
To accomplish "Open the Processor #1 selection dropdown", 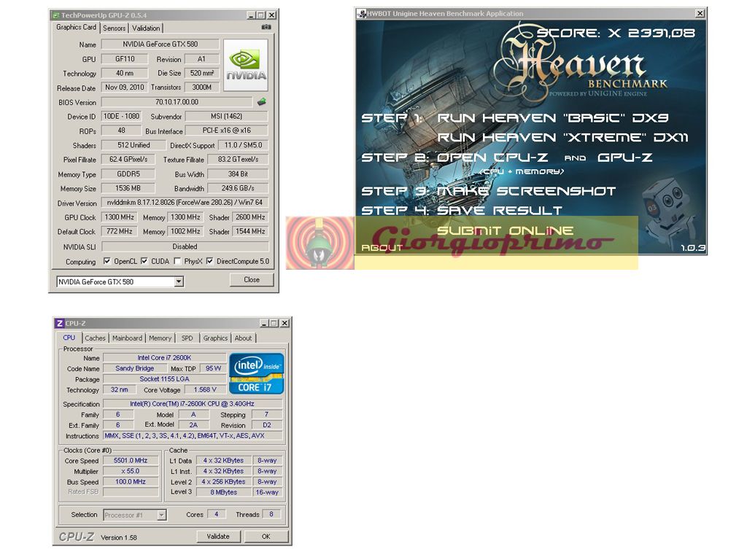I will (161, 515).
